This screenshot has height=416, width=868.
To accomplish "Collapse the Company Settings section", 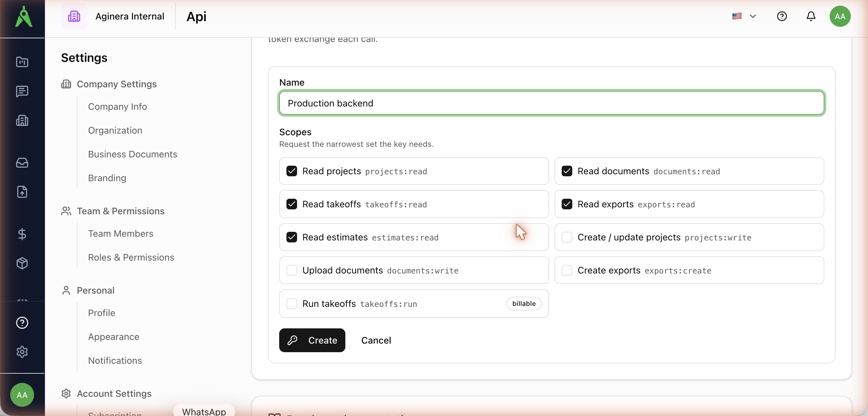I will (109, 84).
